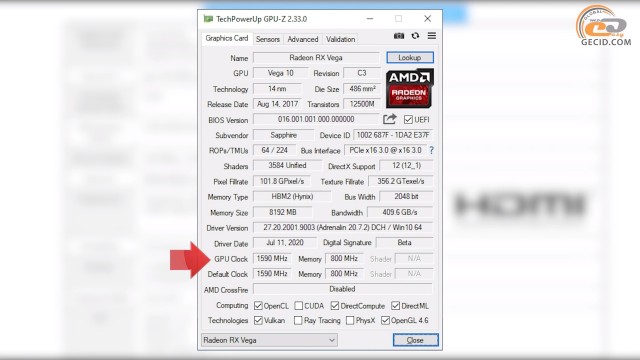Click the Die Size value 486 mm²
The height and width of the screenshot is (360, 640).
362,89
